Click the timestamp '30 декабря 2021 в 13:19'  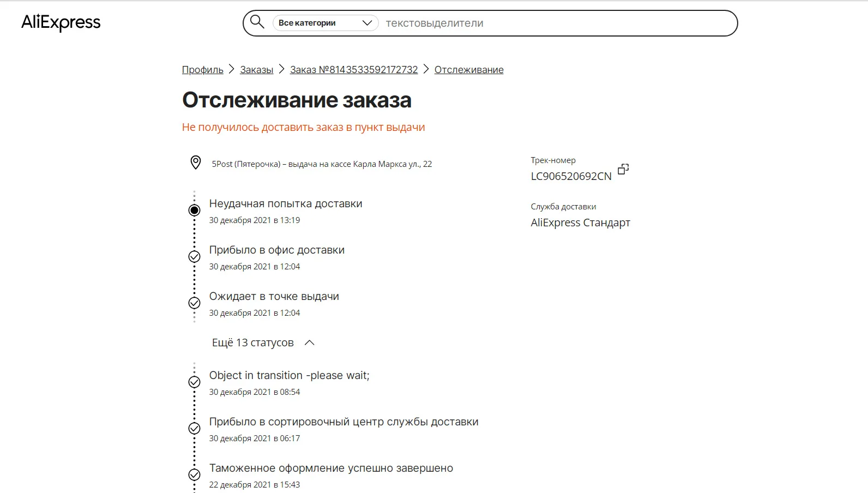[255, 220]
